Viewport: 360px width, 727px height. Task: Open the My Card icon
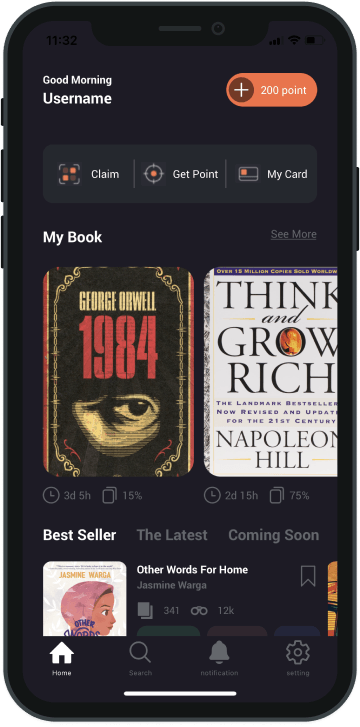pos(248,174)
